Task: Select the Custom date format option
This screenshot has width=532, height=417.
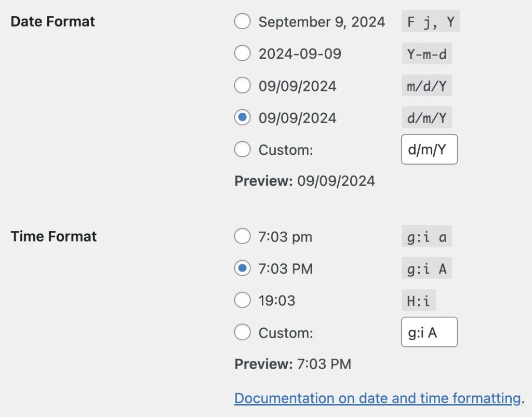Action: [x=242, y=149]
